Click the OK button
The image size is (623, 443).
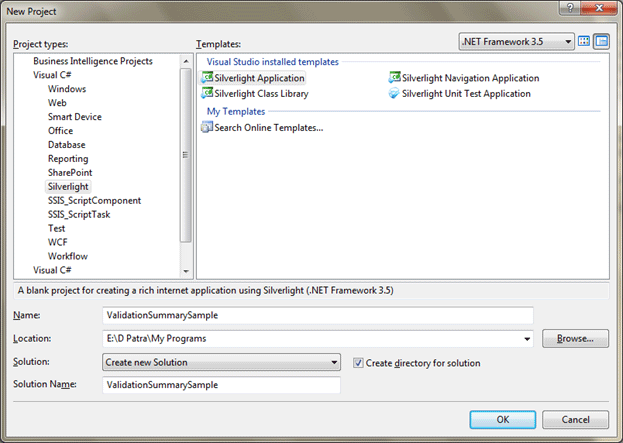point(503,420)
